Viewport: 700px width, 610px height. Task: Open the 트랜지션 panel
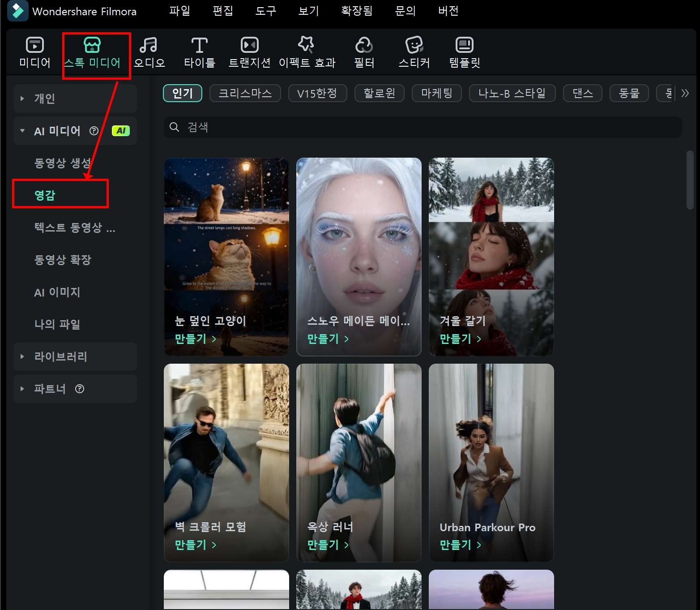click(249, 51)
